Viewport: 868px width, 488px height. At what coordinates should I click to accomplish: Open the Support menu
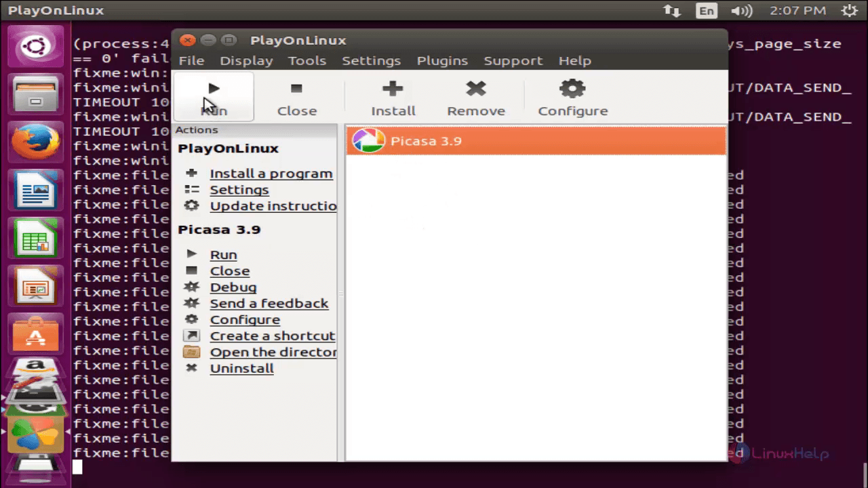(x=513, y=60)
